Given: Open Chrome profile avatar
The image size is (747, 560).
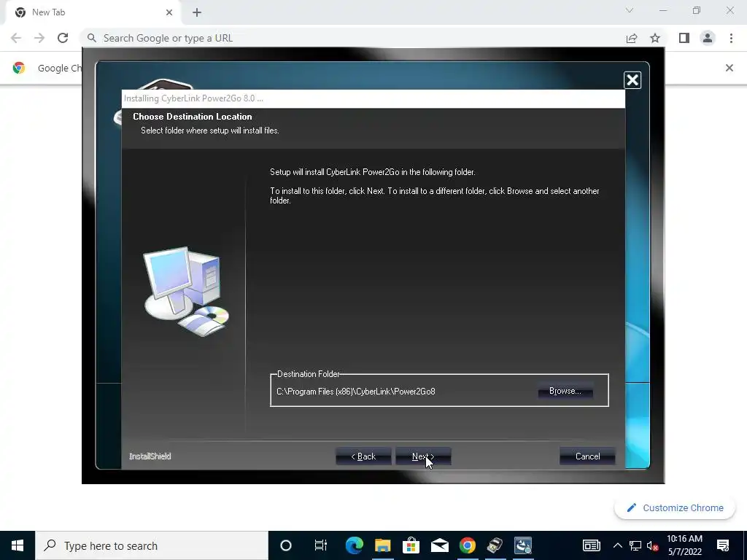Looking at the screenshot, I should 708,38.
